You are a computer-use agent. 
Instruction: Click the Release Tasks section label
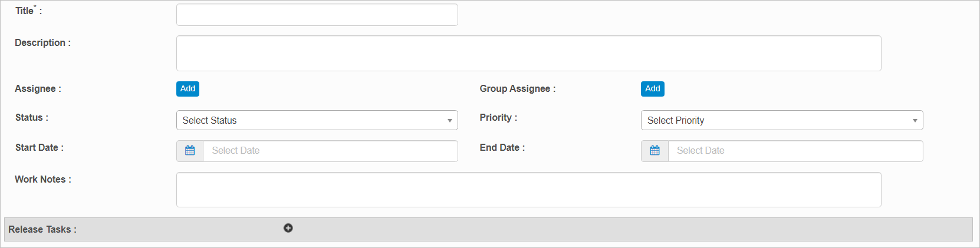[42, 230]
